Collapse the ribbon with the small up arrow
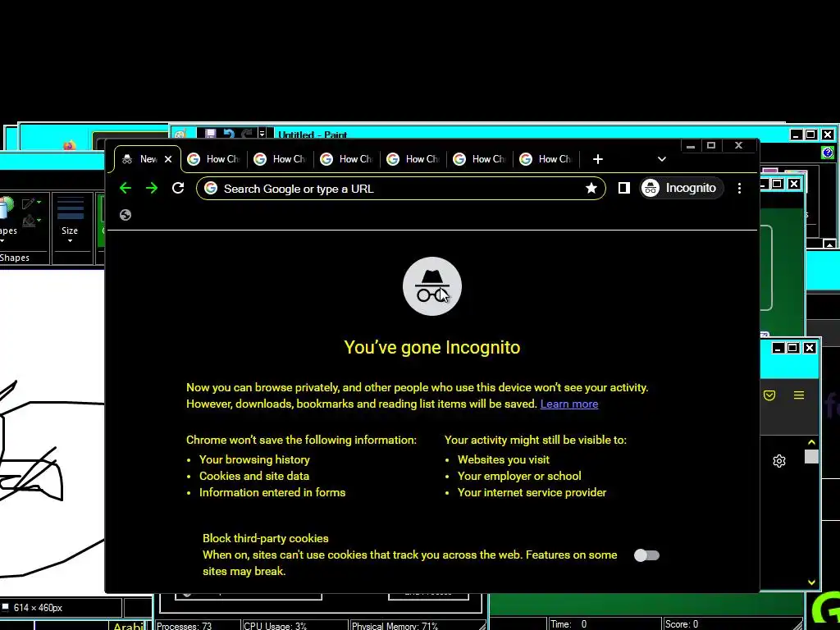 (829, 244)
